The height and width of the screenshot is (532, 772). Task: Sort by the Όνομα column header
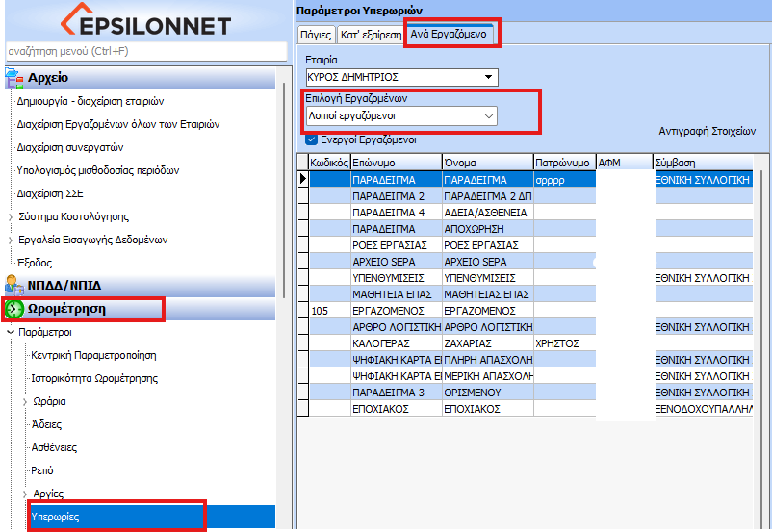coord(488,163)
